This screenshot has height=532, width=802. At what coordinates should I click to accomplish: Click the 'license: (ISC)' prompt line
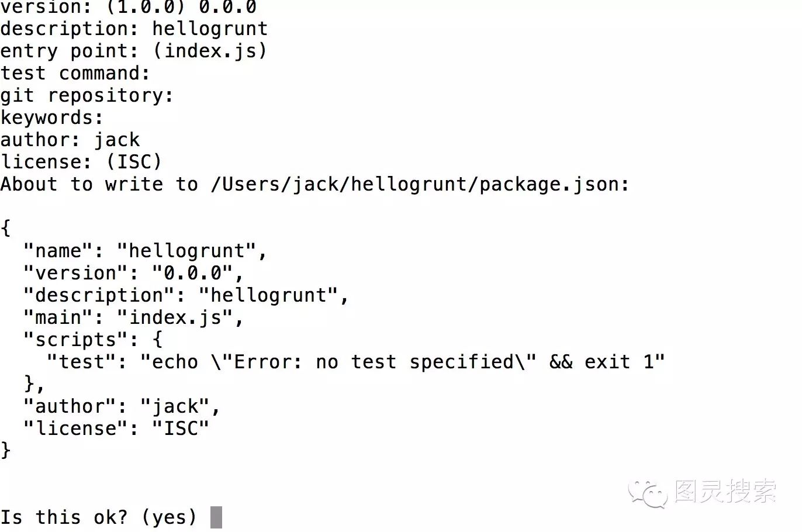point(81,162)
